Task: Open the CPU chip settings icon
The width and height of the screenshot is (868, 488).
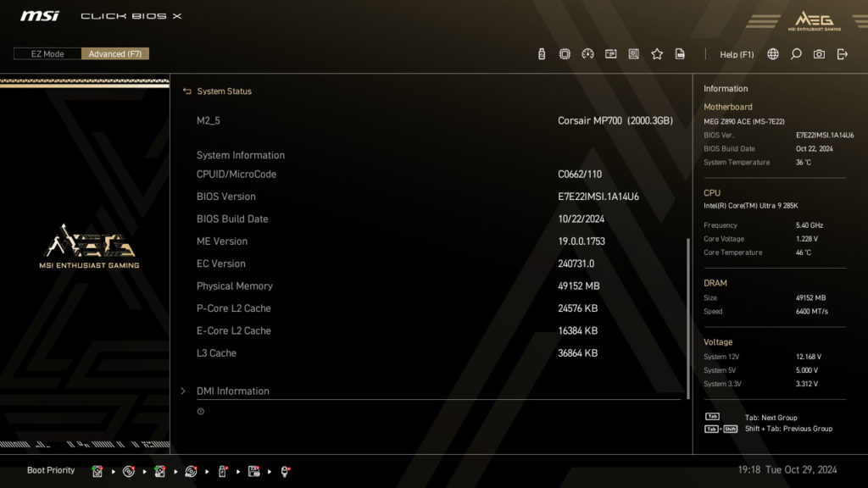Action: point(565,53)
